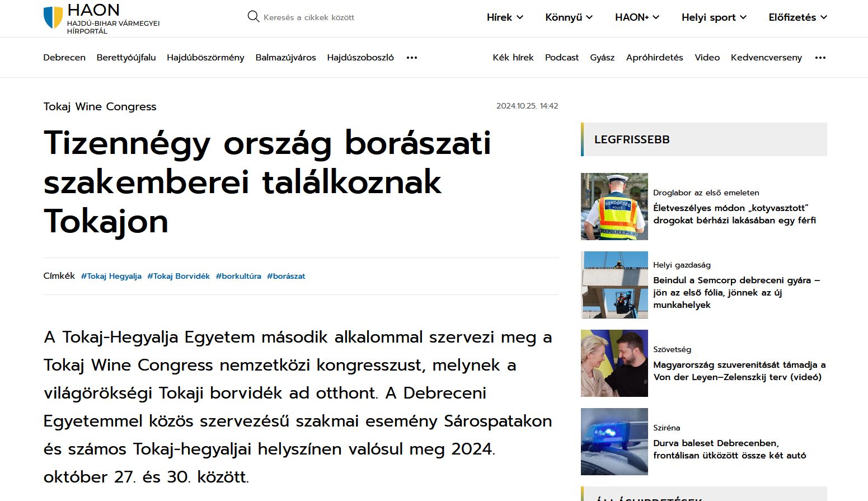Go to the Debrecen section
This screenshot has height=501, width=868.
(64, 58)
